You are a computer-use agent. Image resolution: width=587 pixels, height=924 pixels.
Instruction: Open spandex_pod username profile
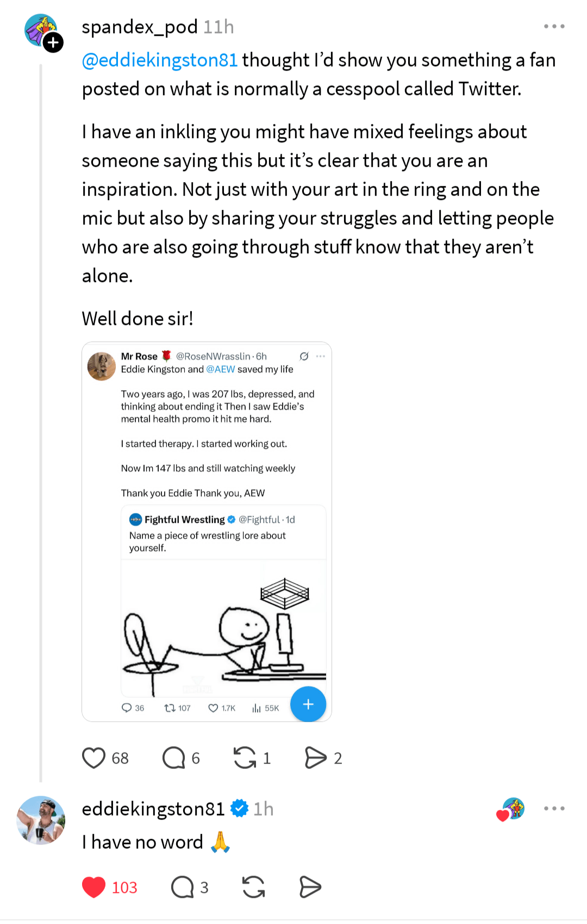pyautogui.click(x=140, y=27)
